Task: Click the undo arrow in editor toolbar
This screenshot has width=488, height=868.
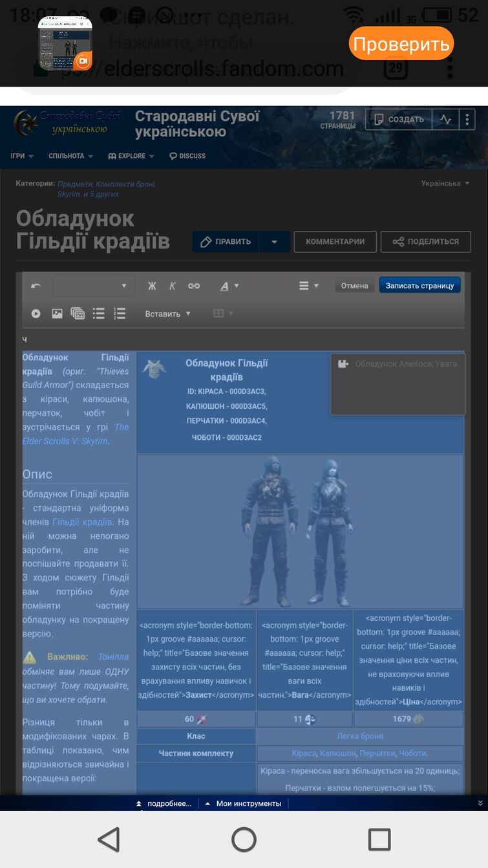Action: 36,286
